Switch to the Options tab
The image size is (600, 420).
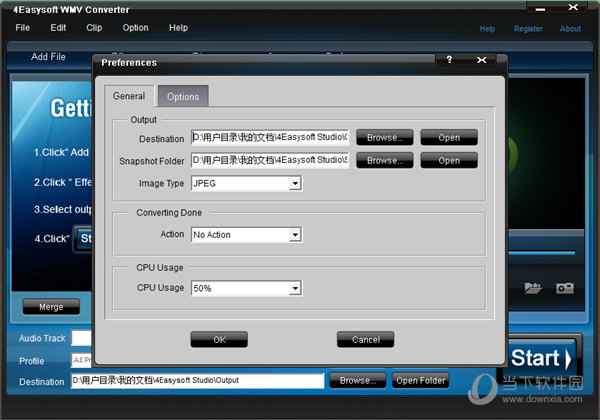pyautogui.click(x=183, y=97)
